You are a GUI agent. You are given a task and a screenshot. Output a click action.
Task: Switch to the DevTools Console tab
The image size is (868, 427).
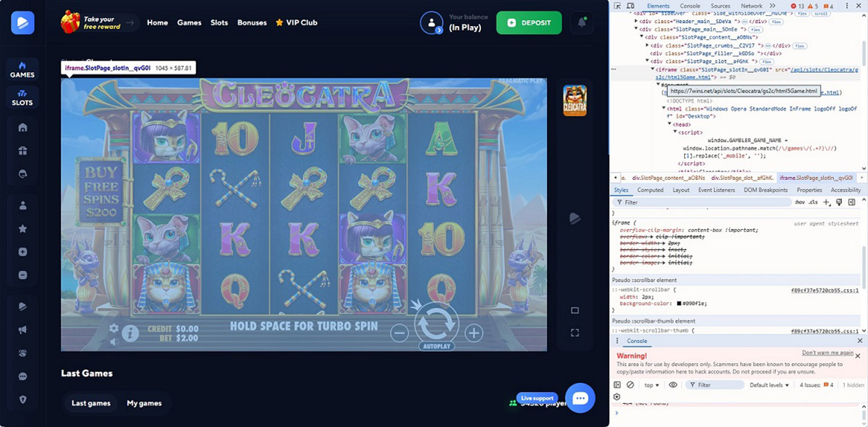coord(690,6)
